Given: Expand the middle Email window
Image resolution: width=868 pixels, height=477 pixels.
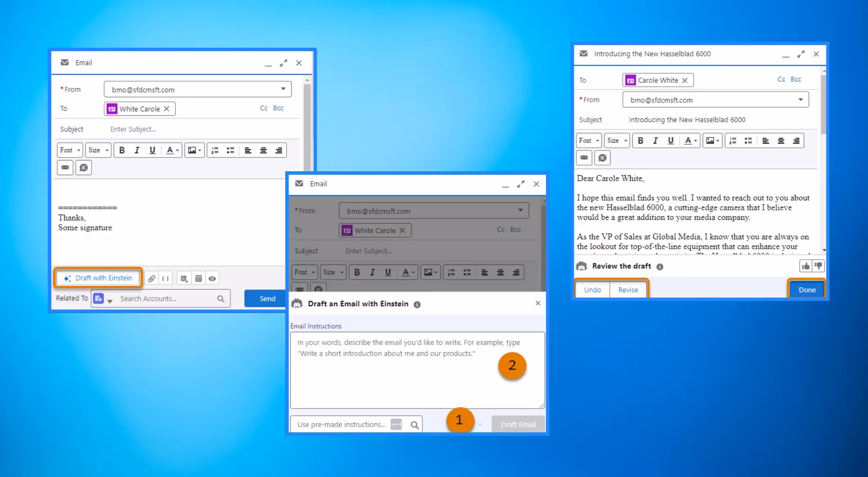Looking at the screenshot, I should [x=521, y=184].
